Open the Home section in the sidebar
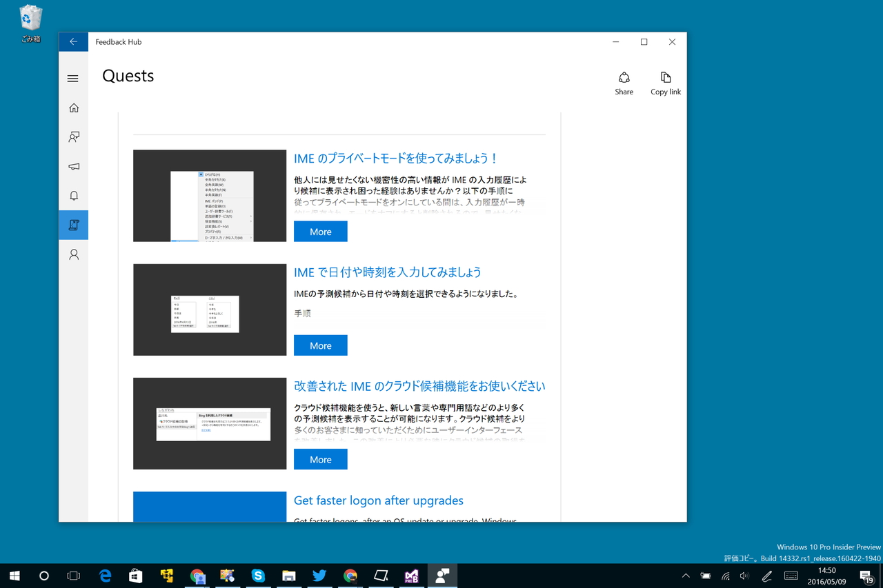Image resolution: width=883 pixels, height=588 pixels. (x=73, y=108)
